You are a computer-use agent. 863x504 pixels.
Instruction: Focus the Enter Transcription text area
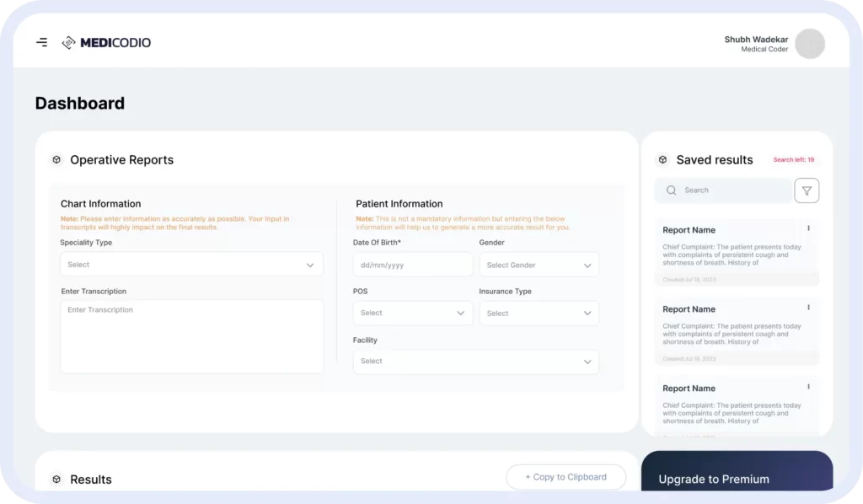click(191, 337)
